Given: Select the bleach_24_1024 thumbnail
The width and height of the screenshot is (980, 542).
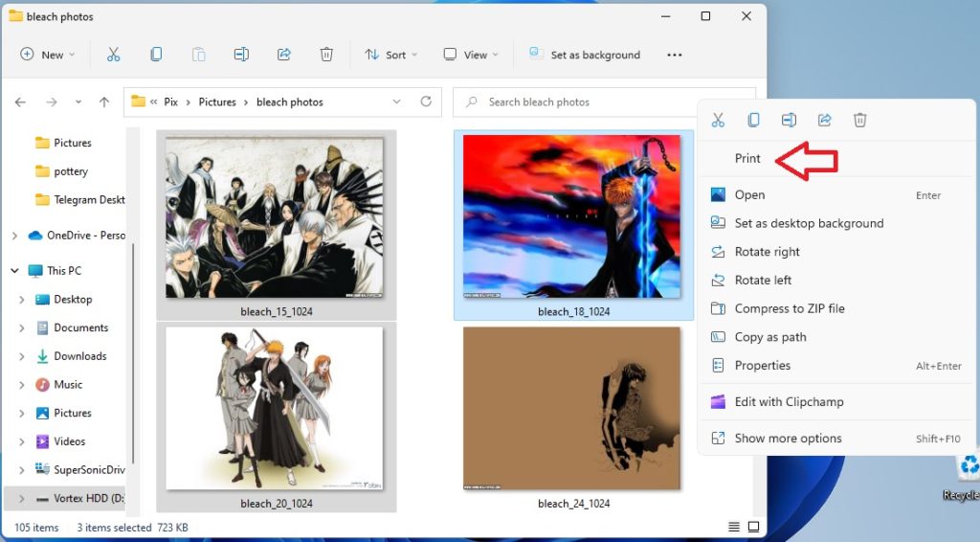Looking at the screenshot, I should (573, 417).
